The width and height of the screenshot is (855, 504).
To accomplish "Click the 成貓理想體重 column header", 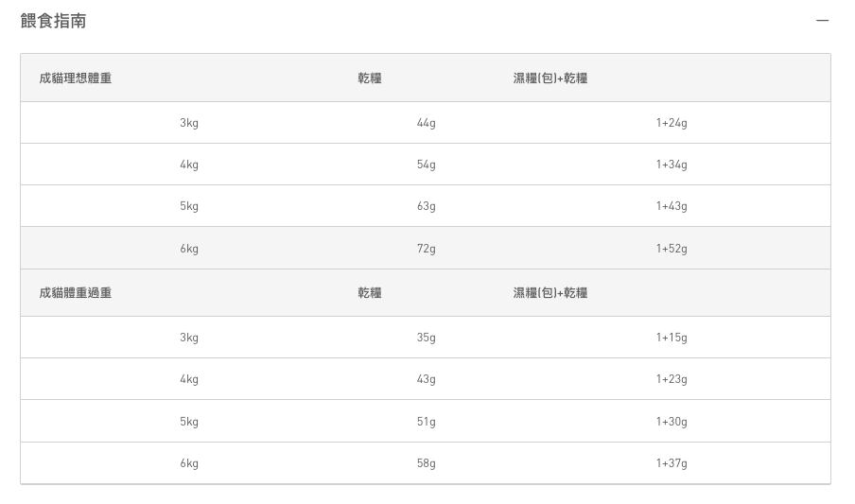I will coord(76,78).
